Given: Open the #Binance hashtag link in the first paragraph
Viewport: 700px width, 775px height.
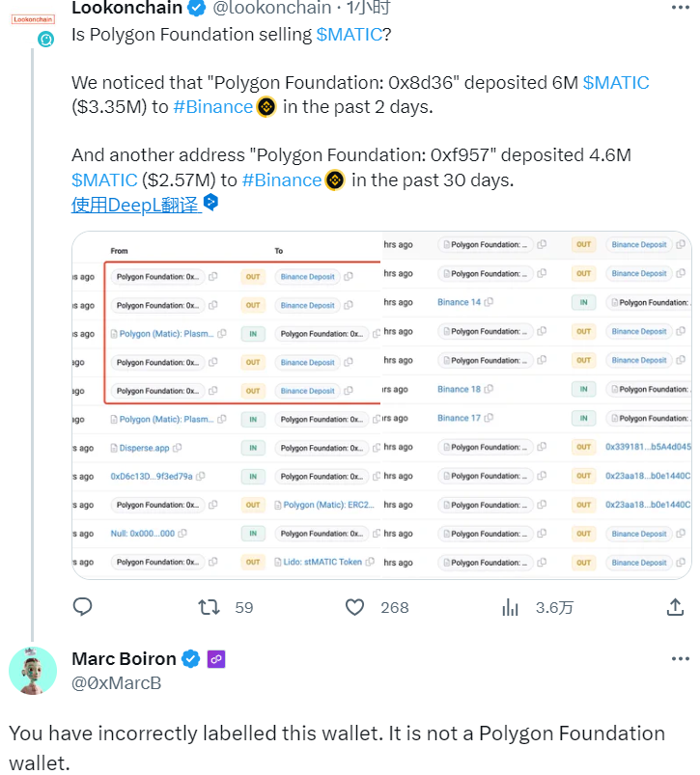Looking at the screenshot, I should coord(212,106).
